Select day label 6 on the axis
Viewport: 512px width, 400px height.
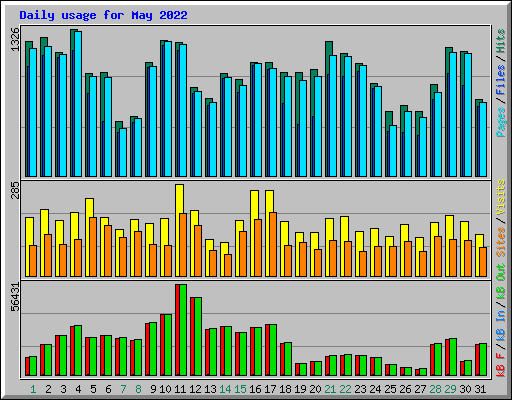click(108, 389)
